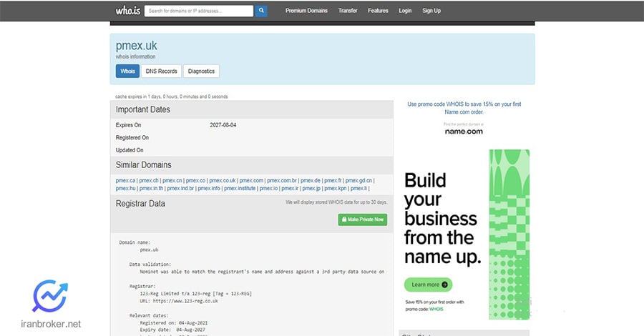Open the pmex.com similar domain
This screenshot has width=644, height=336.
click(251, 181)
